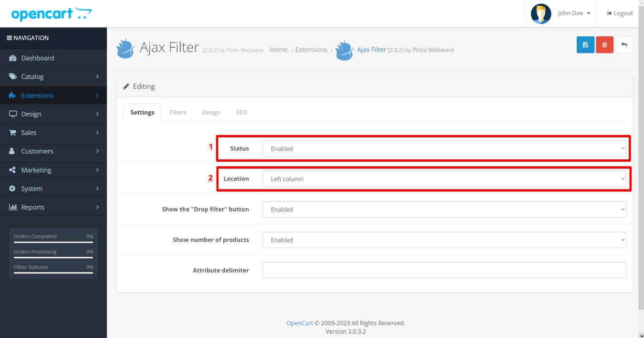
Task: Click the Ajax Filter breadcrumb link
Action: pyautogui.click(x=372, y=50)
